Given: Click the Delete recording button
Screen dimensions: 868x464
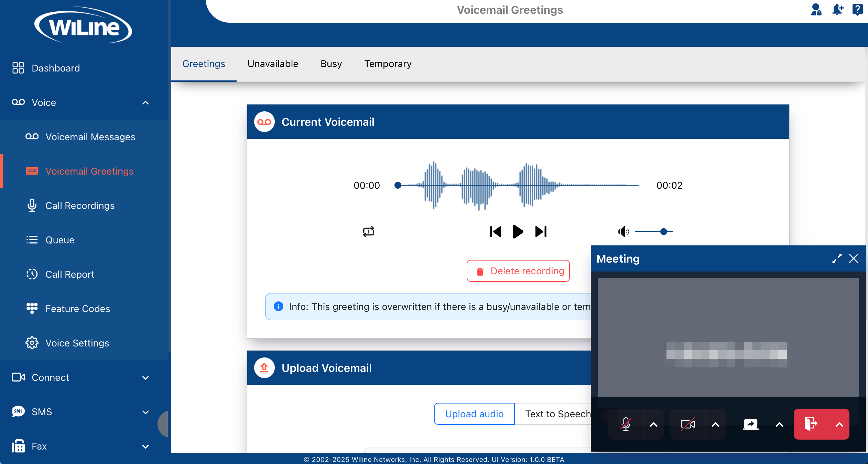Looking at the screenshot, I should [x=518, y=271].
